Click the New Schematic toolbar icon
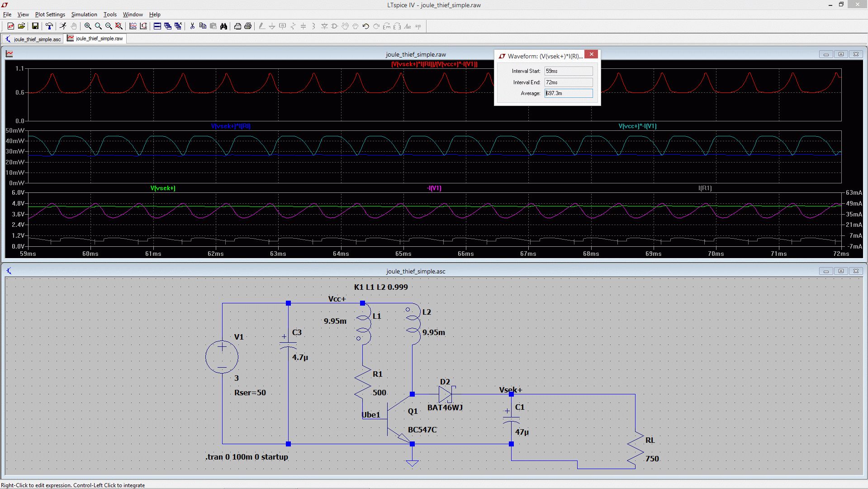The image size is (868, 489). pos(10,26)
